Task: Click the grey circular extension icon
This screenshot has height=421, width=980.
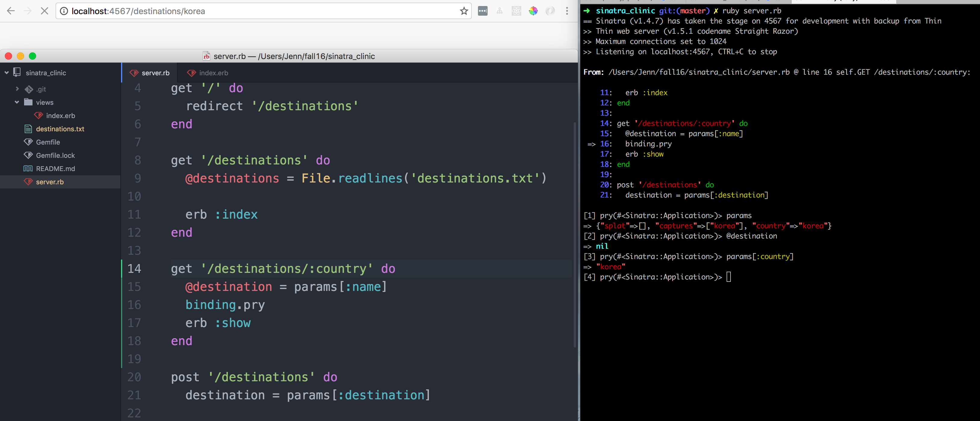Action: pos(550,11)
